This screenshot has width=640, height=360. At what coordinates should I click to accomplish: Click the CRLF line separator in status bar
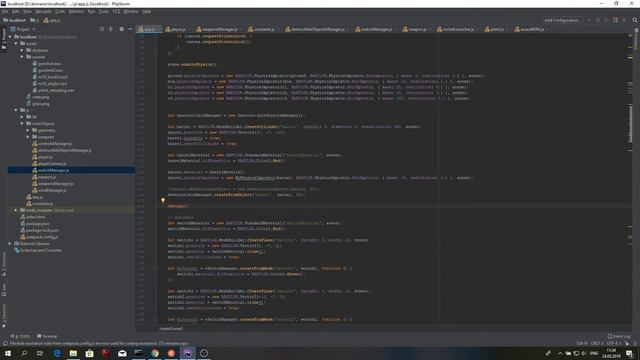[597, 343]
